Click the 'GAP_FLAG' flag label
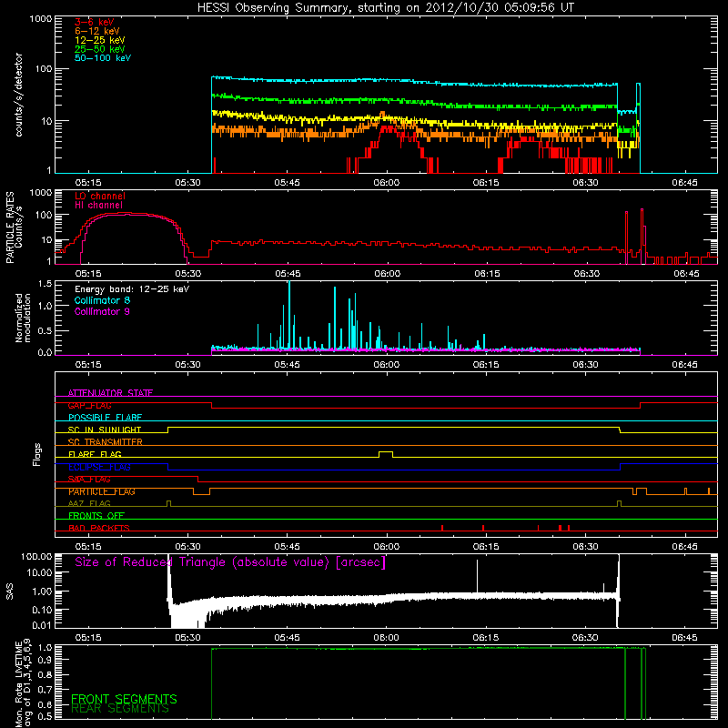This screenshot has height=728, width=728. tap(89, 405)
